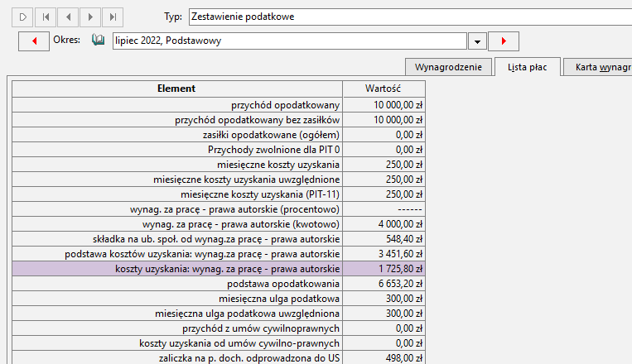Viewport: 632px width, 364px height.
Task: Click the Element column header
Action: click(177, 89)
